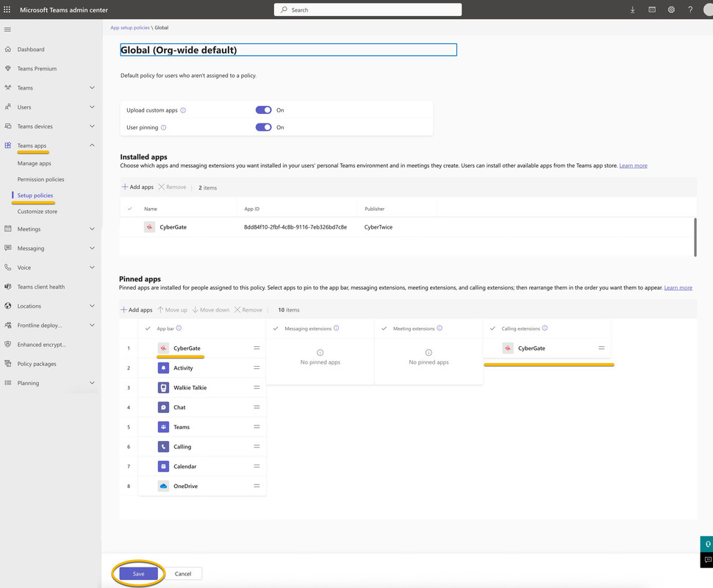Open Customize store in sidebar
The height and width of the screenshot is (588, 713).
[x=37, y=212]
